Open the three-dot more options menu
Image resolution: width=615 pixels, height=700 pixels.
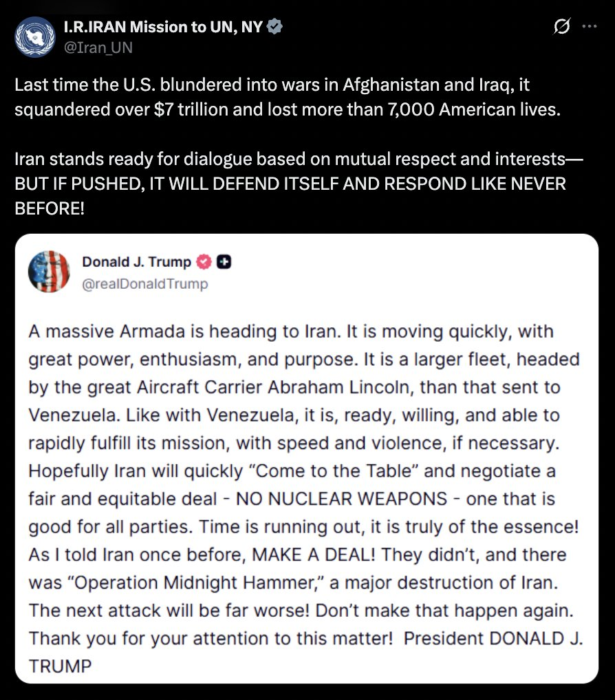[x=590, y=28]
